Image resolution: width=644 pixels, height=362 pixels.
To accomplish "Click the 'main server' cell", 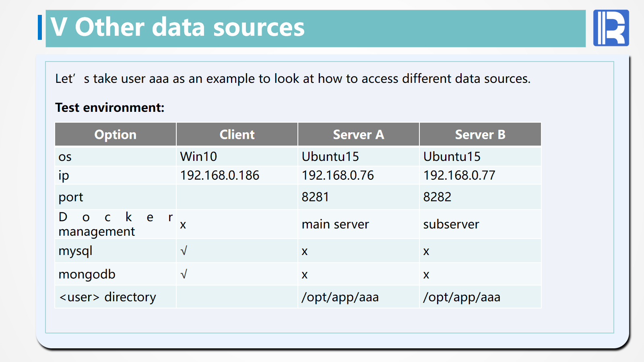I will click(x=335, y=224).
